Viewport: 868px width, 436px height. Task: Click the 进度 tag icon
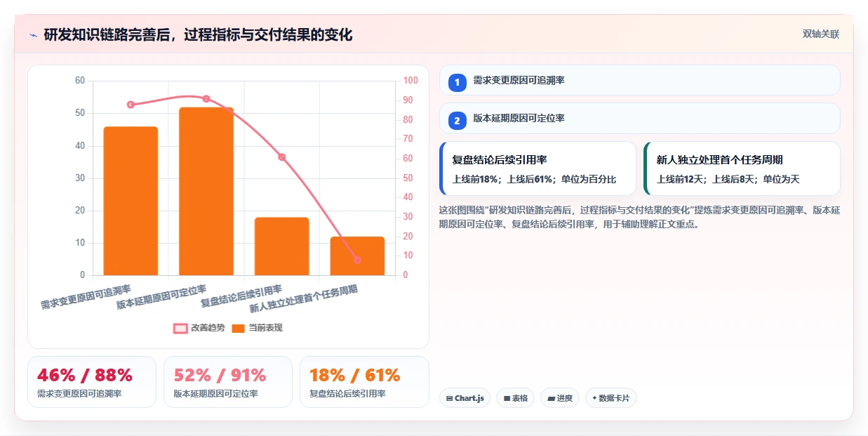point(552,398)
